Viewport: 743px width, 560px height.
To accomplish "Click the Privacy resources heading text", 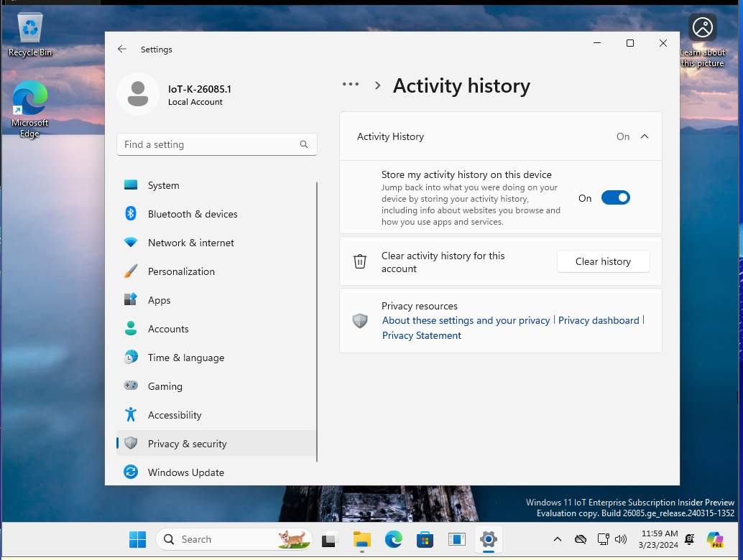I will (x=420, y=306).
